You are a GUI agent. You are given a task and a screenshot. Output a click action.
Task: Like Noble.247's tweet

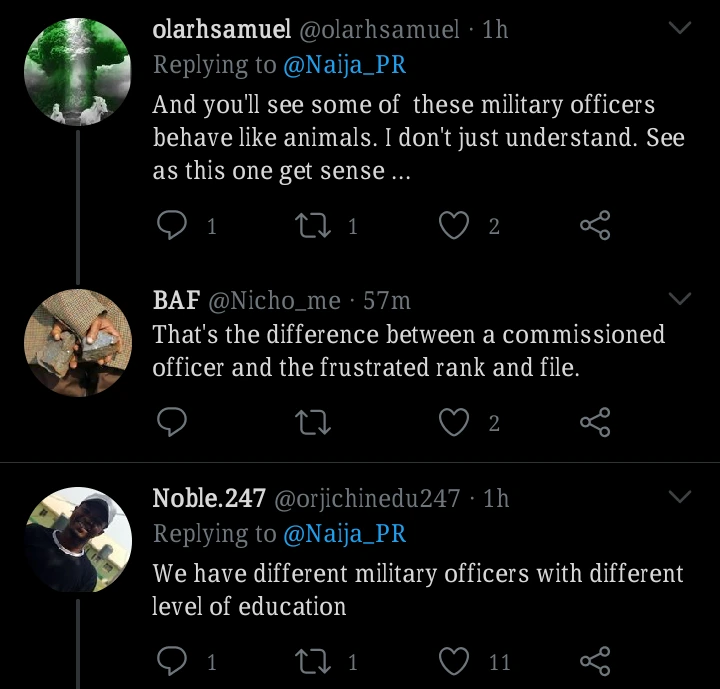(455, 661)
